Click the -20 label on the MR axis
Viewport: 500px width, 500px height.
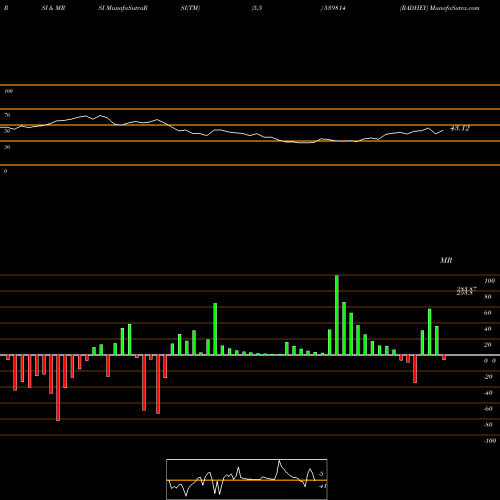[488, 377]
